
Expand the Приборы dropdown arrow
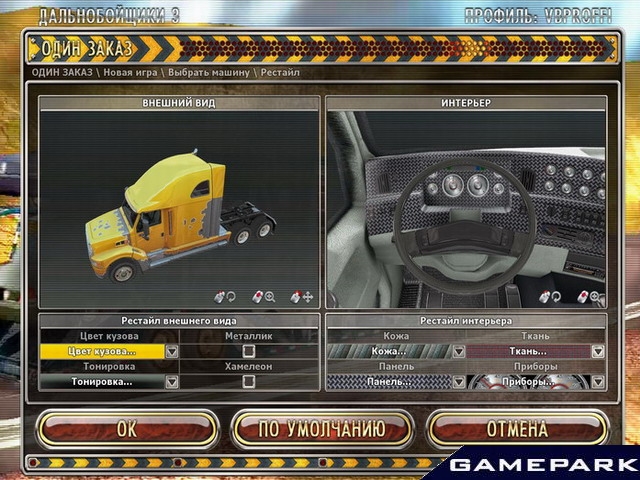coord(598,382)
